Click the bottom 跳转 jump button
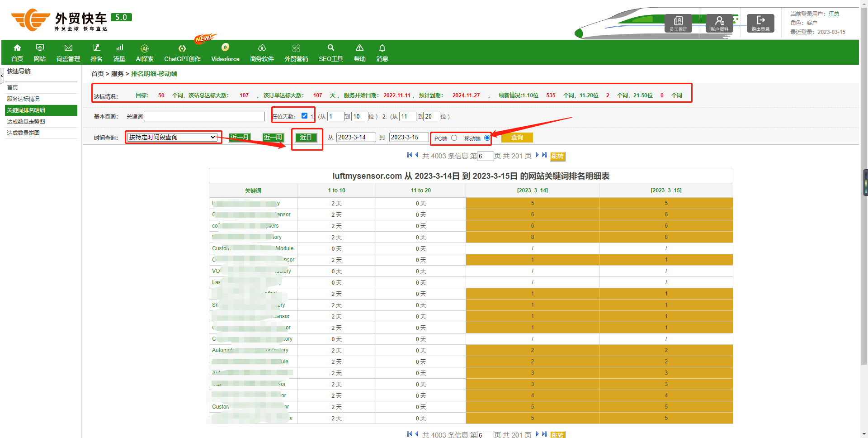This screenshot has width=868, height=438. [557, 435]
